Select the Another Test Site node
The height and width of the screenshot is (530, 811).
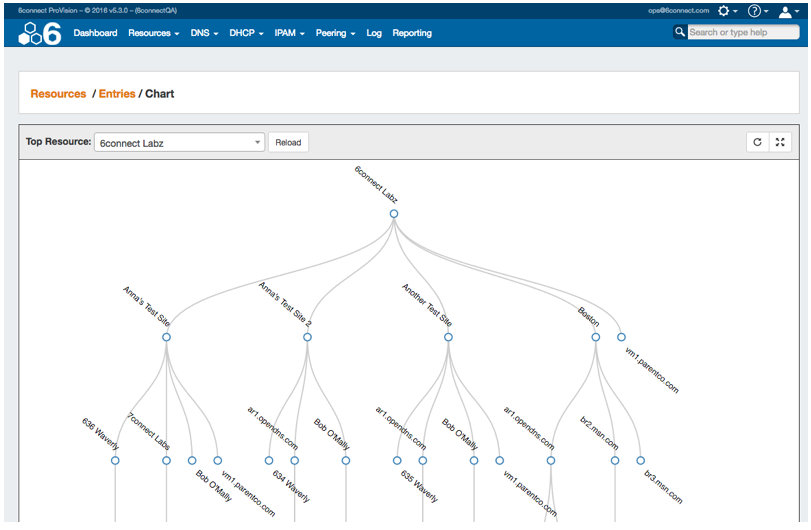[448, 337]
